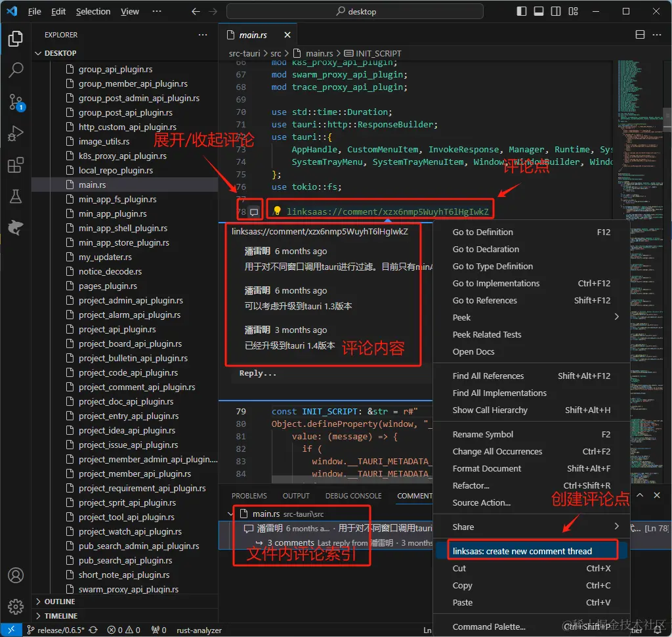Open the Explorer view in activity bar
Screen dimensions: 672x637
(16, 39)
